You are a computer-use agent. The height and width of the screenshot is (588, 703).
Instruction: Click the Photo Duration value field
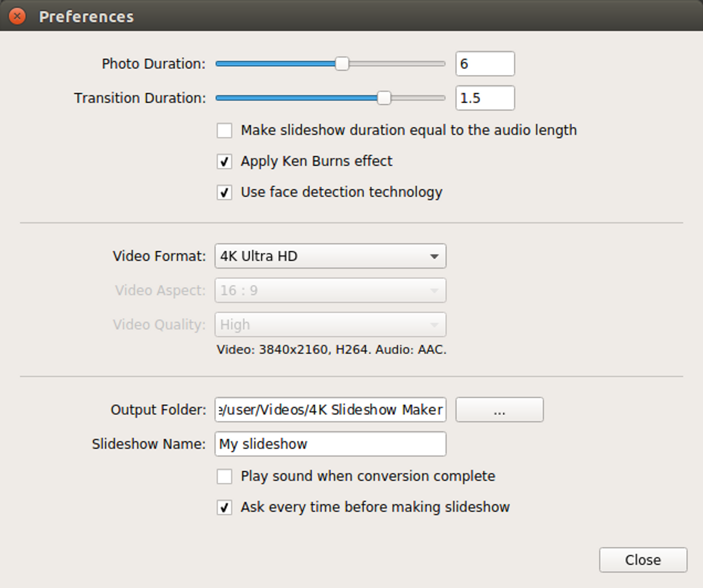[484, 64]
